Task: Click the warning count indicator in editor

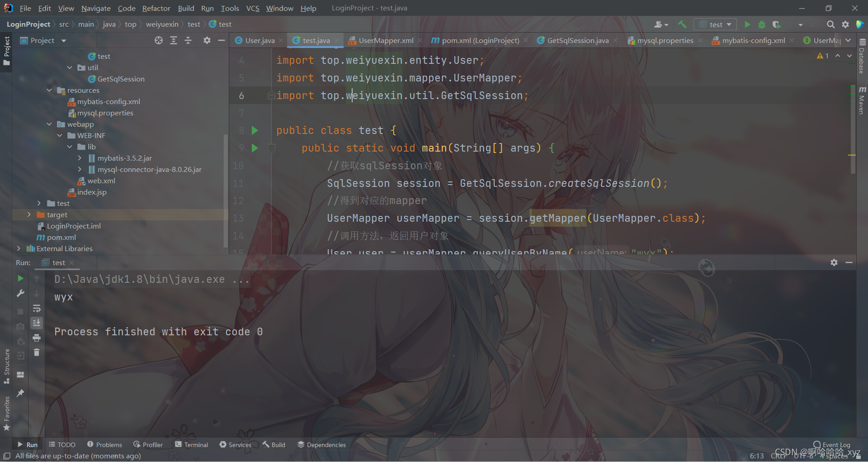Action: tap(823, 56)
